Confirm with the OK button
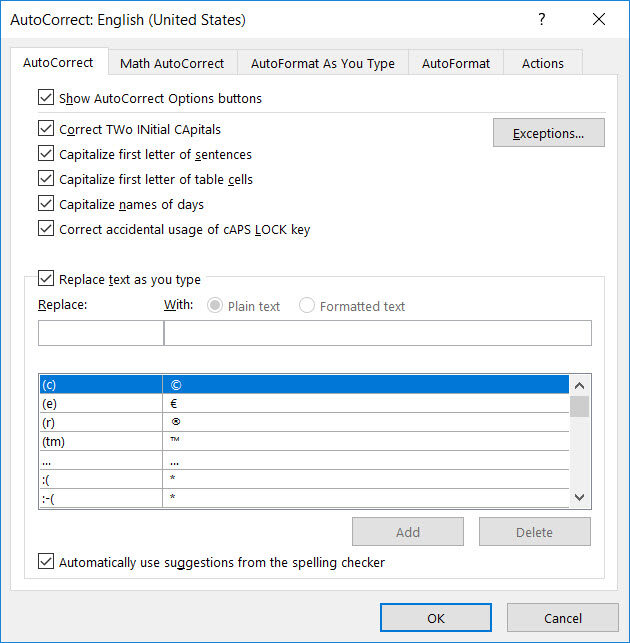Viewport: 630px width, 643px height. [x=436, y=618]
